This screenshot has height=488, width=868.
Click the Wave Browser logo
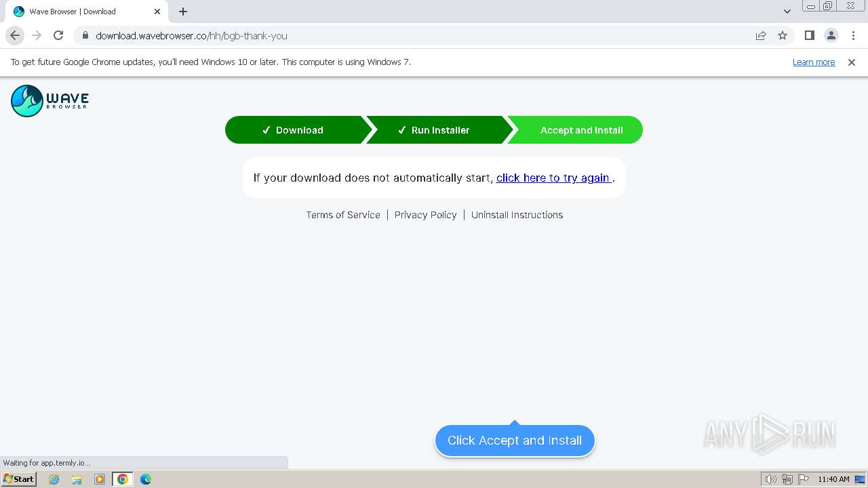pyautogui.click(x=50, y=101)
